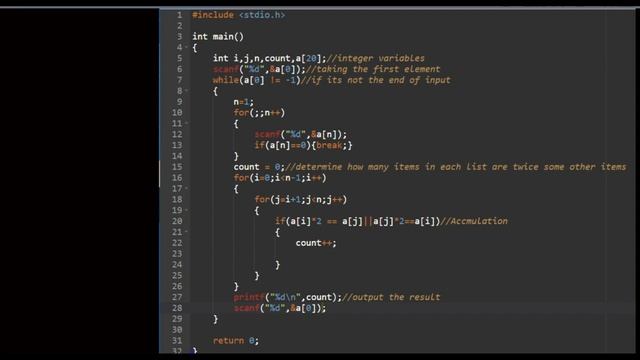Image resolution: width=640 pixels, height=360 pixels.
Task: Click the 'for(i=0;i<n-1;i++)' loop header
Action: coord(280,178)
